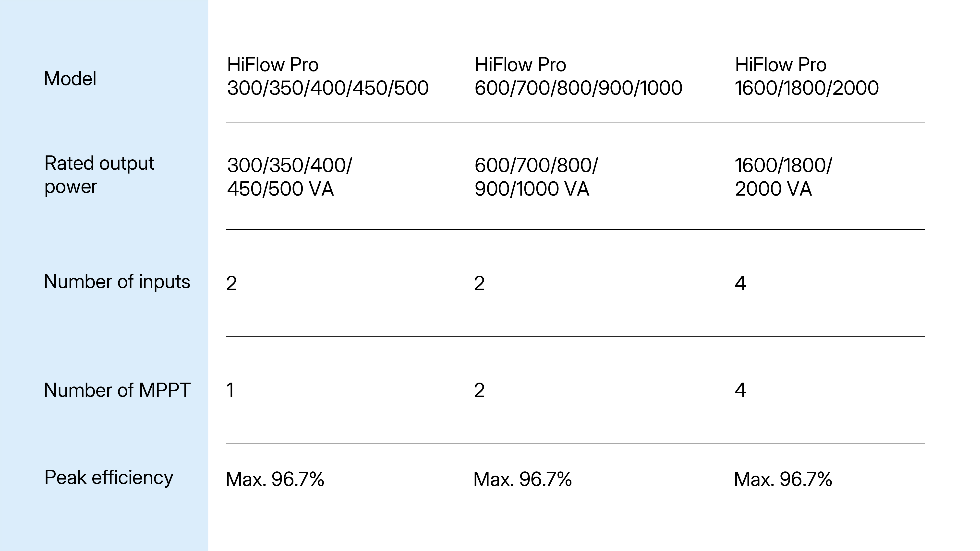The width and height of the screenshot is (980, 551).
Task: Select HiFlow Pro 1600/1800/2000 model heading
Action: (807, 76)
